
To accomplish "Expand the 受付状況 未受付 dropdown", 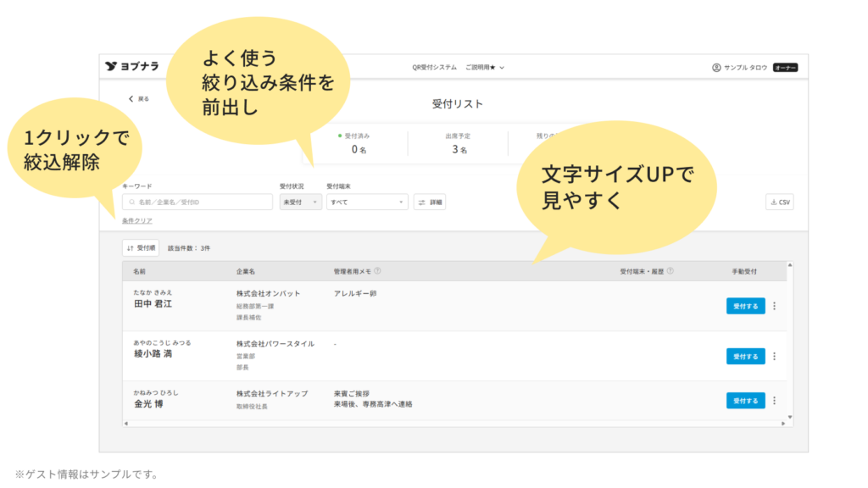I will pos(301,202).
